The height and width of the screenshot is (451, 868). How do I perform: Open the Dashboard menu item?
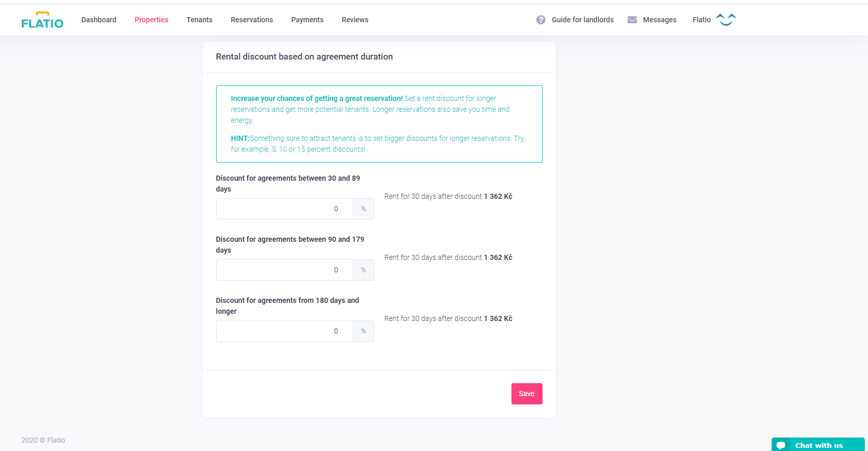click(x=99, y=20)
